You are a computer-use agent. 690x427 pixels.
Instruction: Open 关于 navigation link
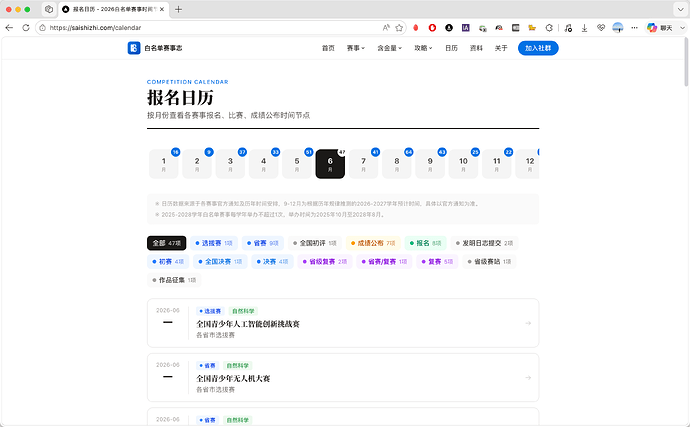501,48
